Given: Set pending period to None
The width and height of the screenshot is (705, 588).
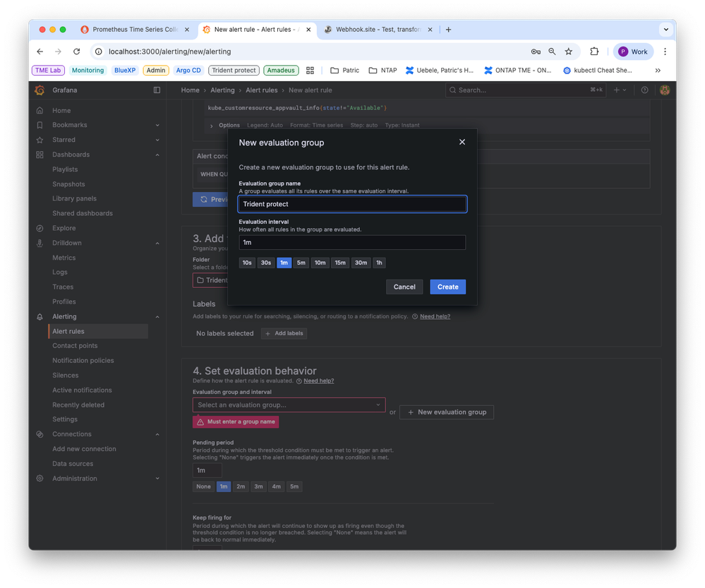Looking at the screenshot, I should 204,486.
